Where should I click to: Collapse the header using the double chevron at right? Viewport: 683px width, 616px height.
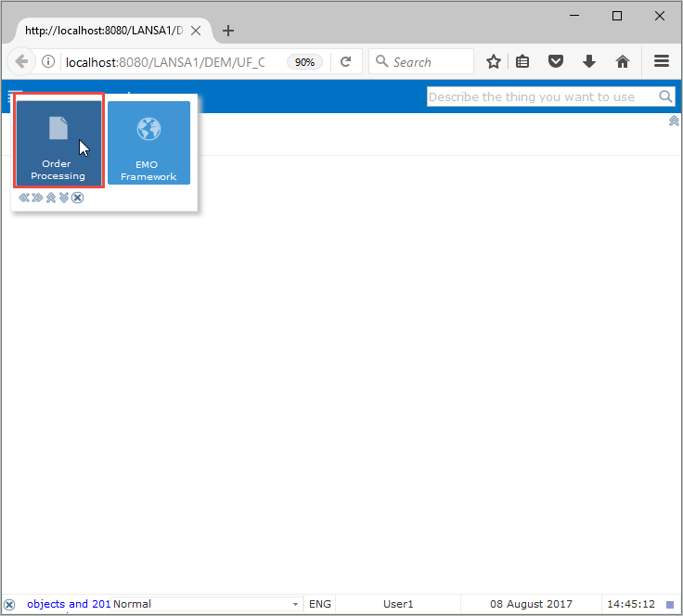[674, 121]
